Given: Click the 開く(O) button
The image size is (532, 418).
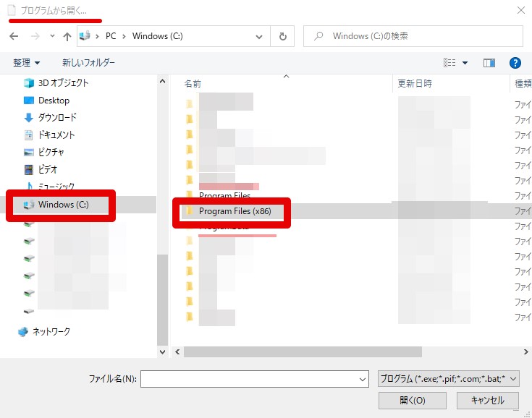Looking at the screenshot, I should (413, 401).
